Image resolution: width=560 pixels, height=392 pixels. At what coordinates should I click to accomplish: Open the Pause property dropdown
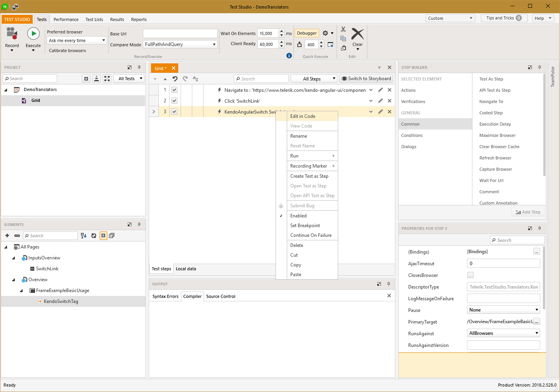pyautogui.click(x=503, y=310)
